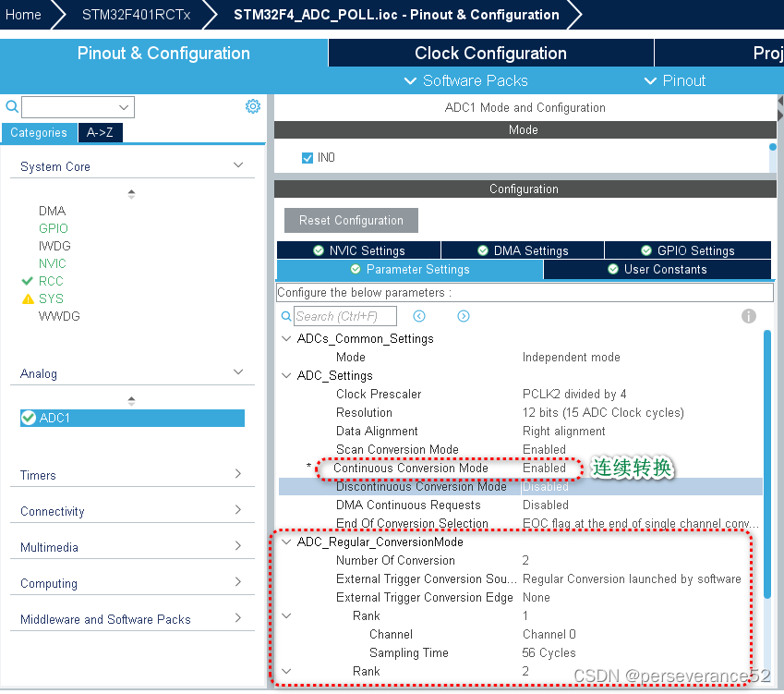Collapse the System Core category
Screen dimensions: 784x694
238,164
